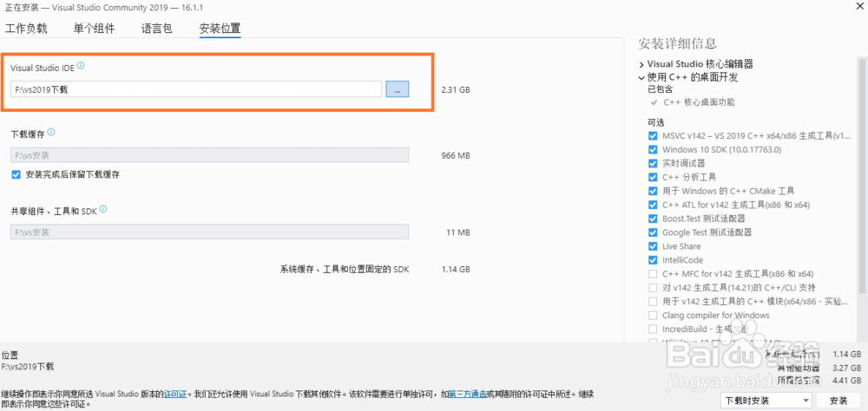The width and height of the screenshot is (868, 411).
Task: Check Clang compiler for Windows
Action: pyautogui.click(x=652, y=316)
